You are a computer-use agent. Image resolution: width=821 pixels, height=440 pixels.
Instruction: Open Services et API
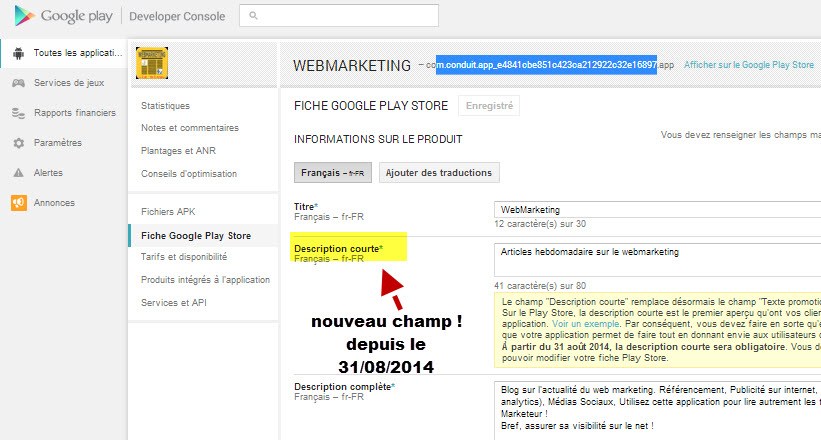(173, 303)
